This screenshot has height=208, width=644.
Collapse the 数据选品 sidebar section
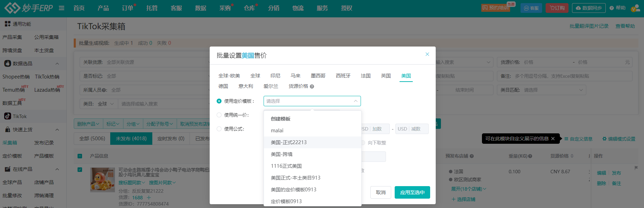coord(57,64)
